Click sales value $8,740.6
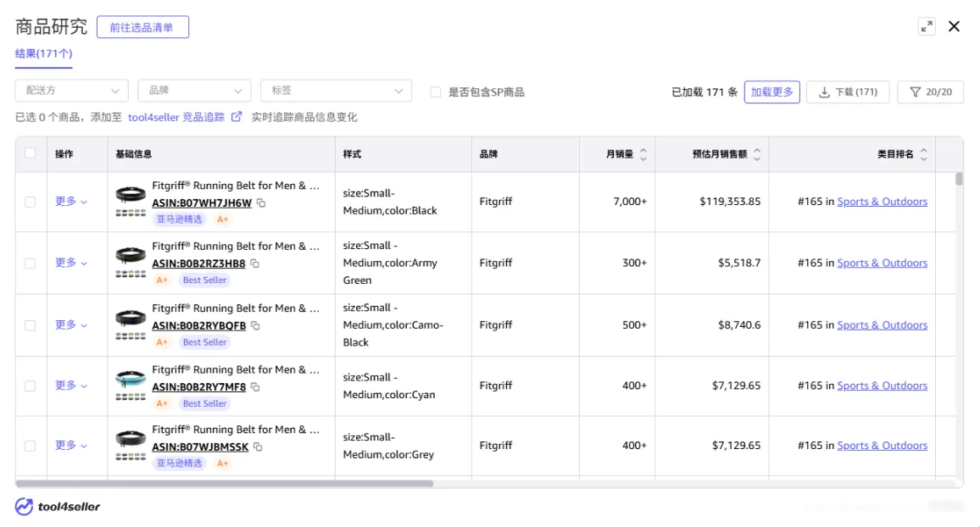This screenshot has height=527, width=980. click(739, 325)
